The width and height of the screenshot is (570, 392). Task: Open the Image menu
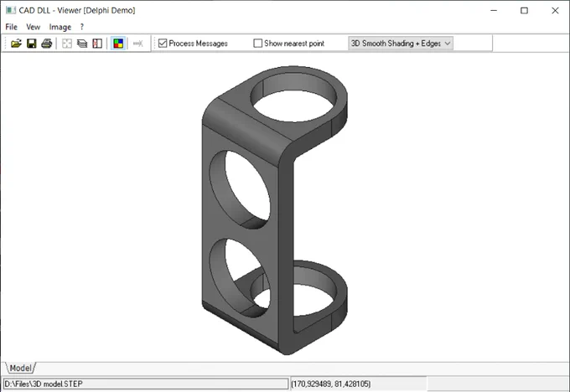[60, 27]
